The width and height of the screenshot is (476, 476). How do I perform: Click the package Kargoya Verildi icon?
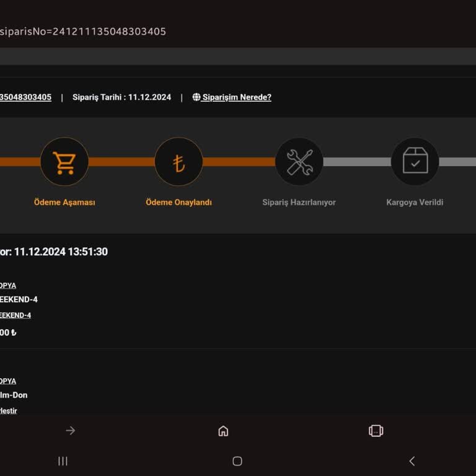[415, 162]
